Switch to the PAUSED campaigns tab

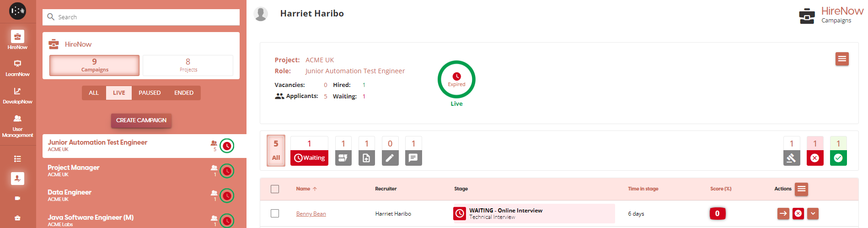pyautogui.click(x=150, y=93)
